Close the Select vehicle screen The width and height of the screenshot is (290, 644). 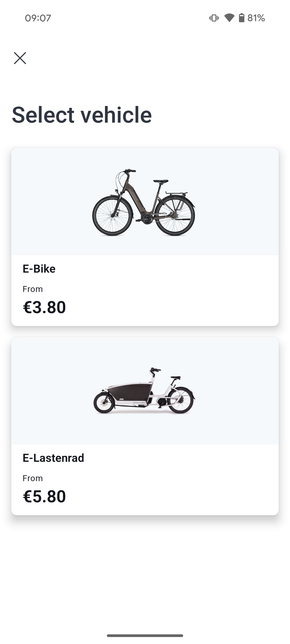(20, 58)
